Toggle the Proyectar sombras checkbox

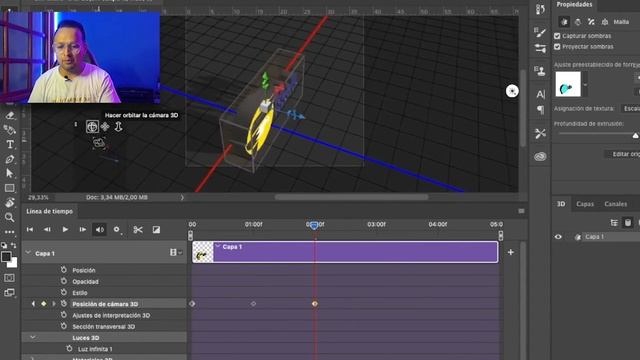coord(557,47)
